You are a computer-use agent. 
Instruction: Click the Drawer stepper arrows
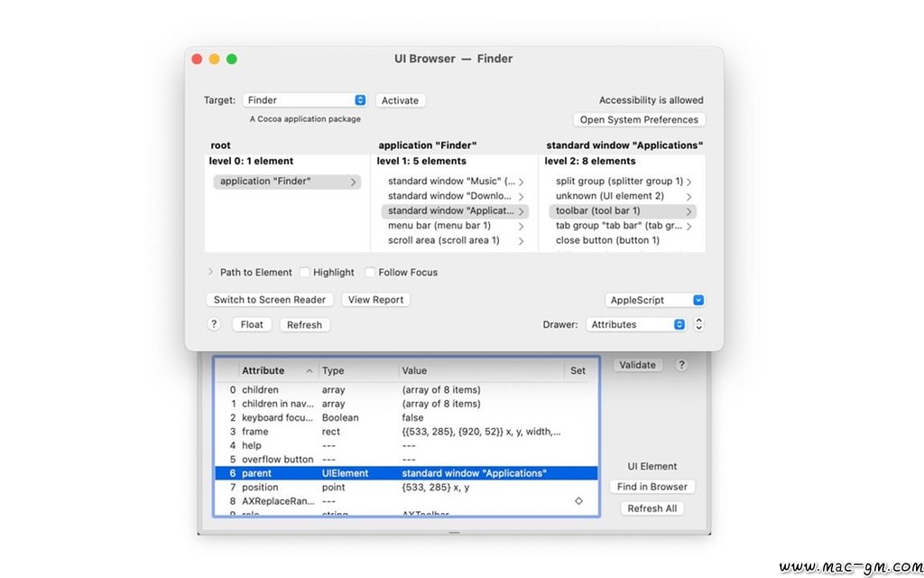699,324
